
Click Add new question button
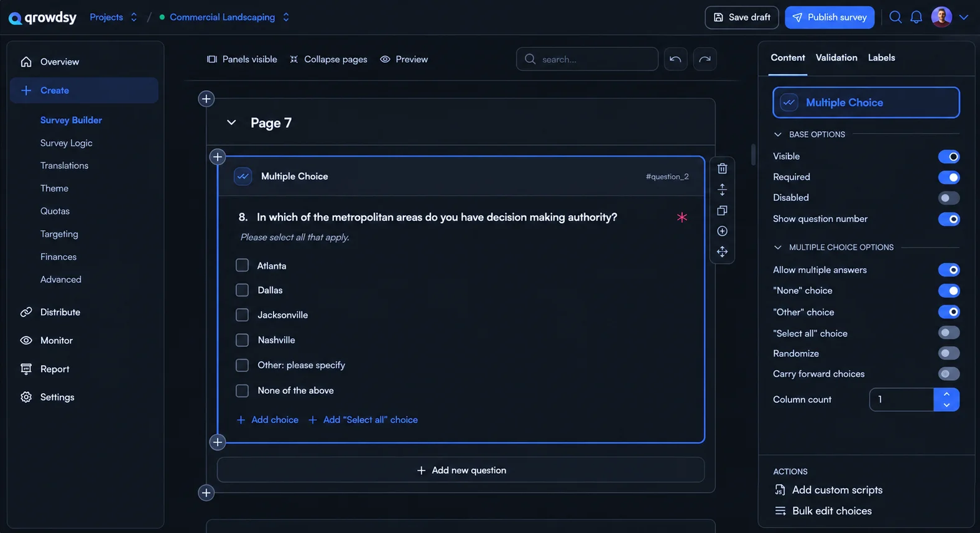[x=461, y=470]
